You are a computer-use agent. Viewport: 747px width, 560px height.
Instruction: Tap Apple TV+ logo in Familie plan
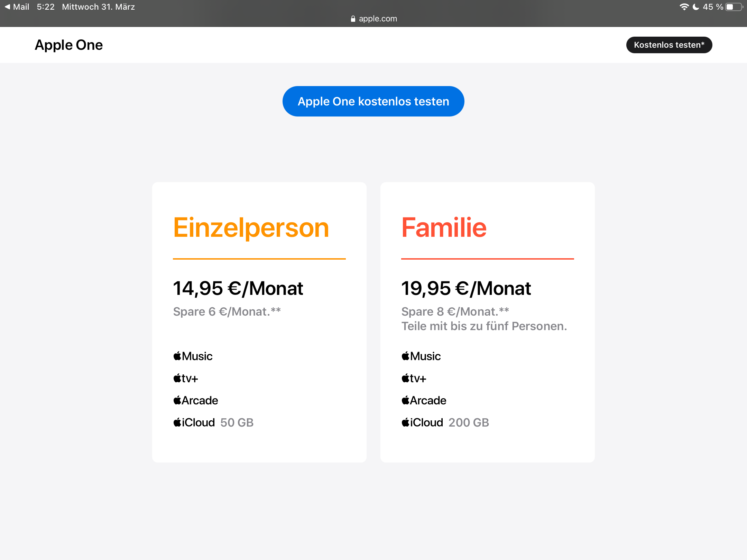point(414,379)
